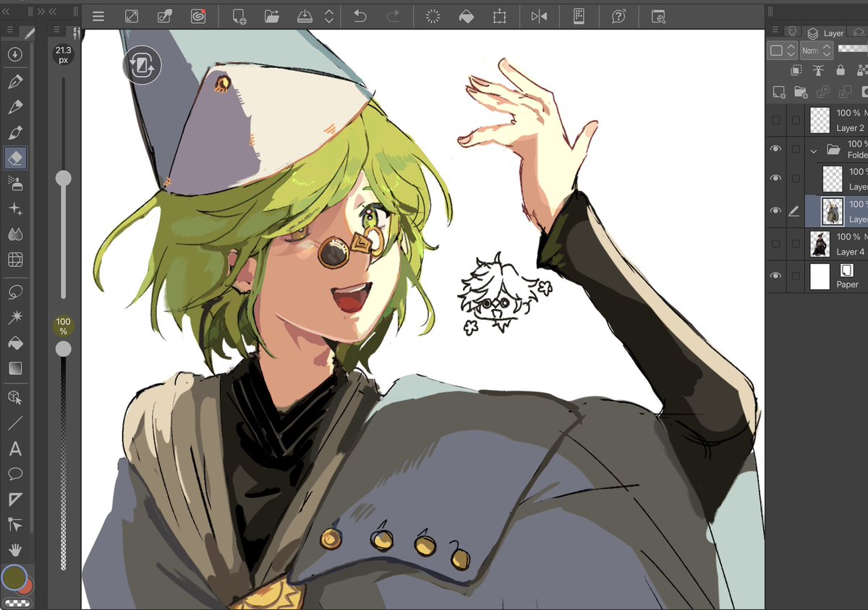Select the Decoration sparkle tool
The width and height of the screenshot is (868, 610).
click(x=14, y=208)
